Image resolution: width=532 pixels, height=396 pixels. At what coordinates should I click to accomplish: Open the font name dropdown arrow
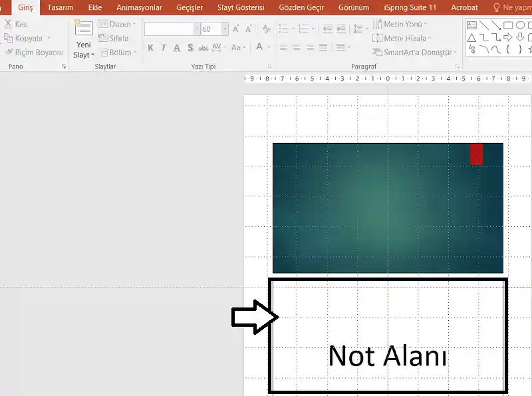196,29
